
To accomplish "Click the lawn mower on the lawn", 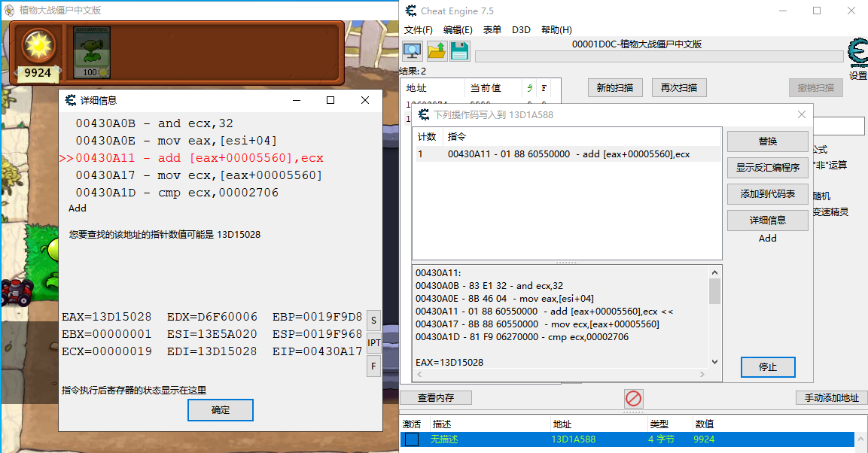I will (x=17, y=293).
